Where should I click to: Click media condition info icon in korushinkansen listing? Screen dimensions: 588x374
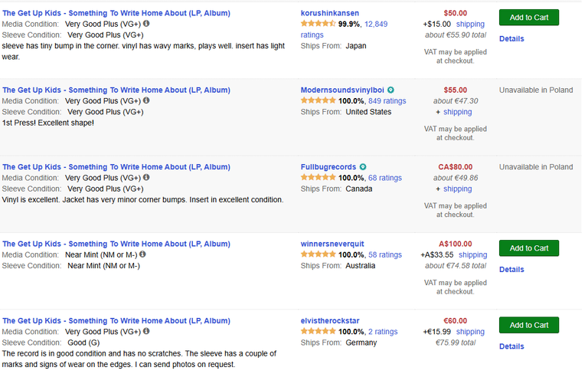pos(146,23)
